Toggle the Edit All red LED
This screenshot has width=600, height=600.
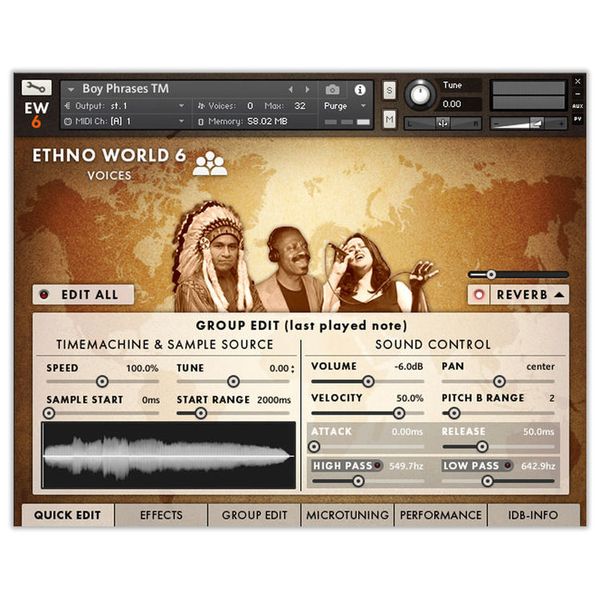tap(44, 294)
